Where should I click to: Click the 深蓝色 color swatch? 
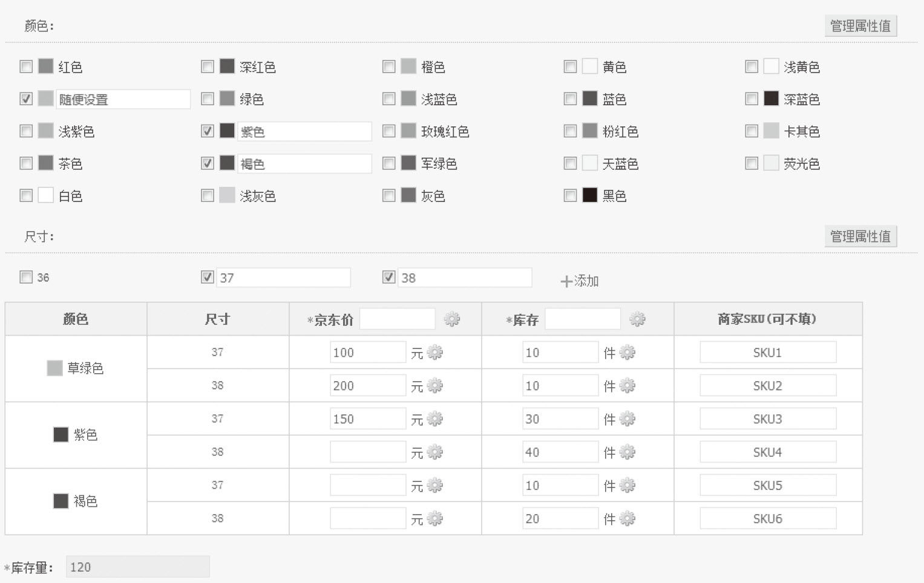771,98
